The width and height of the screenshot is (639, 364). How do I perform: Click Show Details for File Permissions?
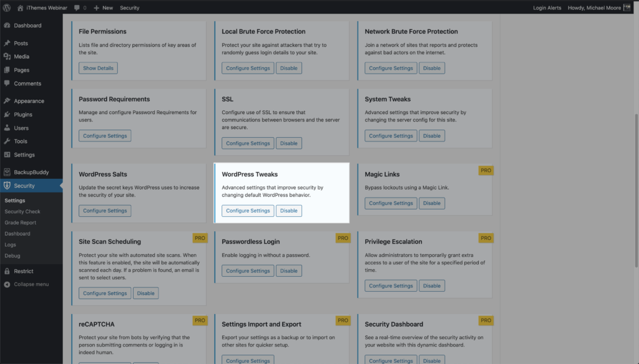click(98, 68)
